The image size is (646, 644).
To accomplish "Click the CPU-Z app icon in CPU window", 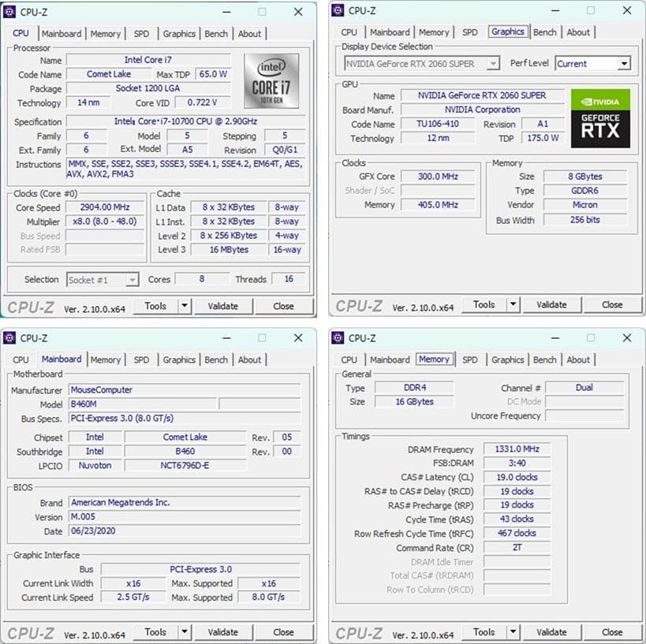I will (x=9, y=11).
